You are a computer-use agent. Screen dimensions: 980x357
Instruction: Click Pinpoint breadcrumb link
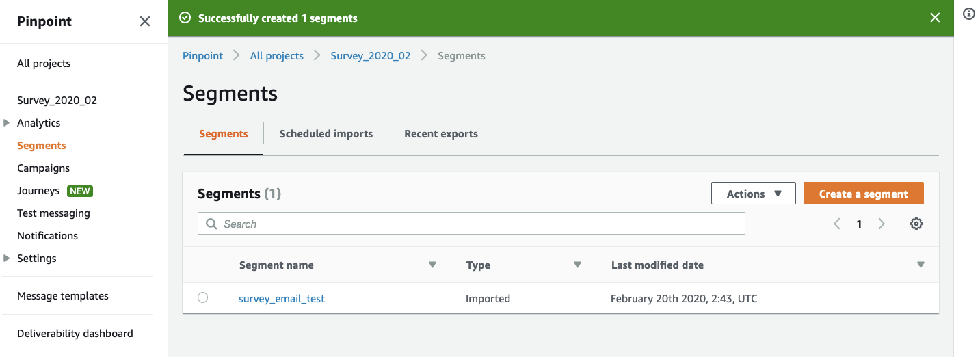[203, 56]
